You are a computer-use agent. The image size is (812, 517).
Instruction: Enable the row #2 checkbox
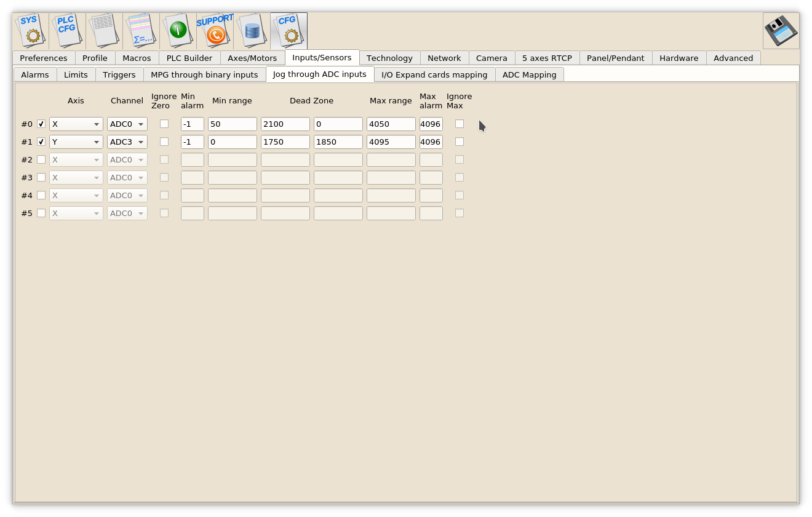pyautogui.click(x=41, y=159)
